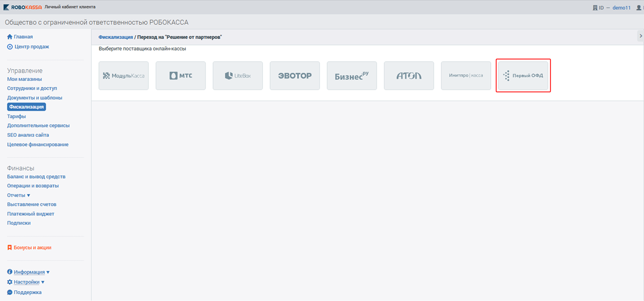This screenshot has height=301, width=644.
Task: Click the Robokassa logo icon
Action: (6, 7)
